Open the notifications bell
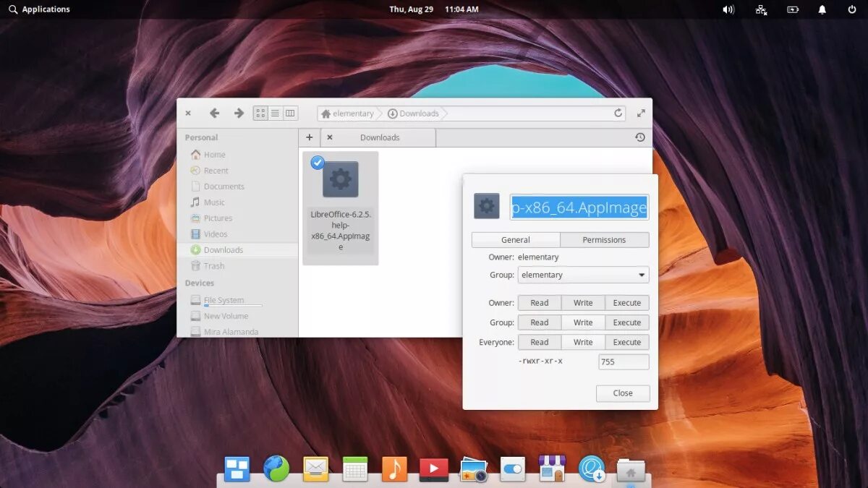Screen dimensions: 868x488 coord(822,9)
